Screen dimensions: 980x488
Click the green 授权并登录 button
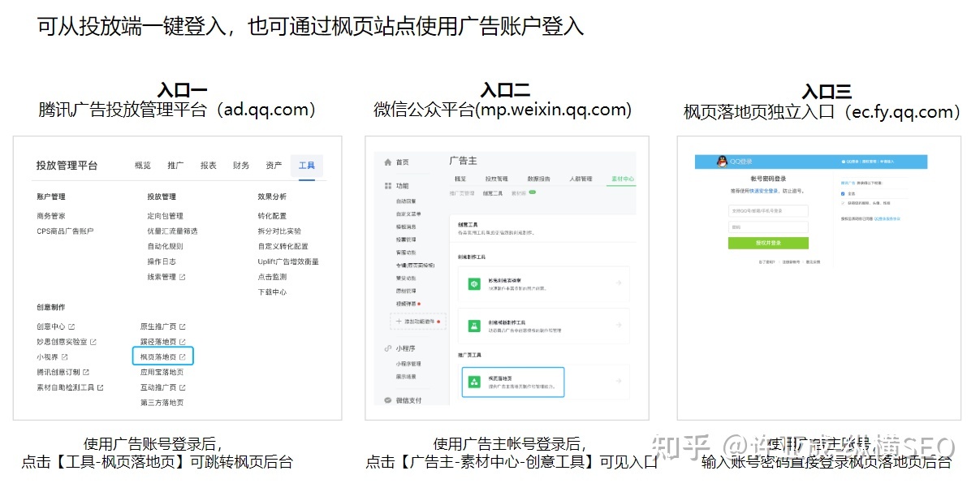(768, 243)
